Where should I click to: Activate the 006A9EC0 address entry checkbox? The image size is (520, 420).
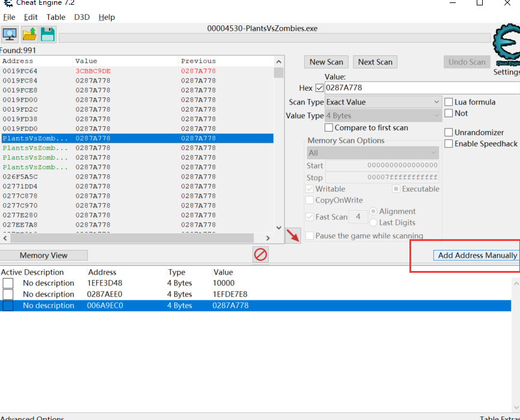(8, 306)
